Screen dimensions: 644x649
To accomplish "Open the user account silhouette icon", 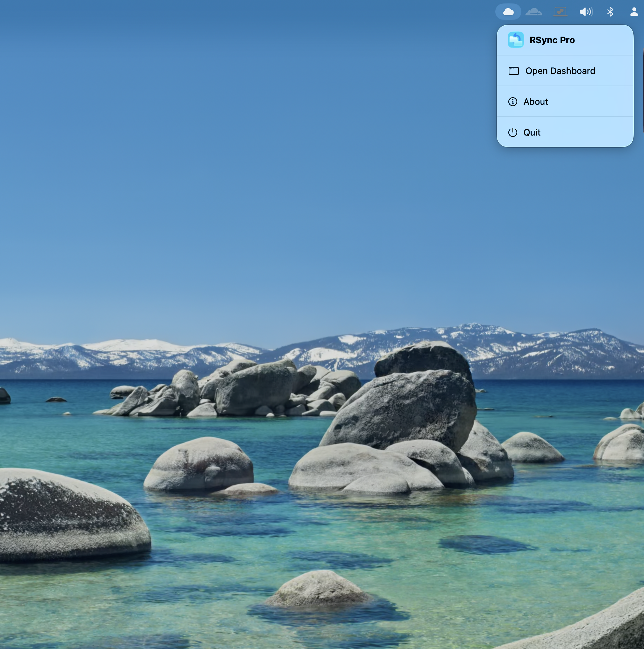I will pos(634,12).
